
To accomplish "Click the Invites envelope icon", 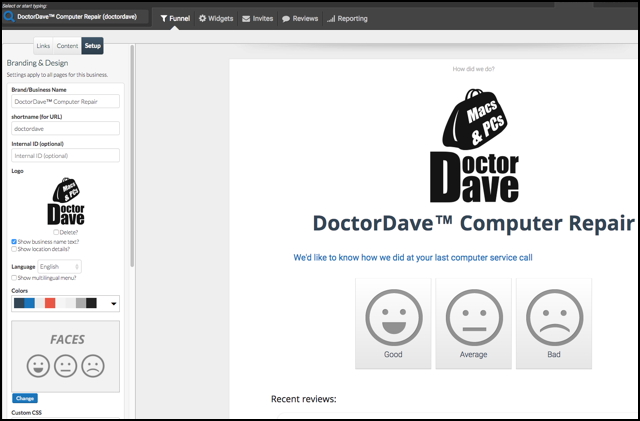I will point(246,19).
